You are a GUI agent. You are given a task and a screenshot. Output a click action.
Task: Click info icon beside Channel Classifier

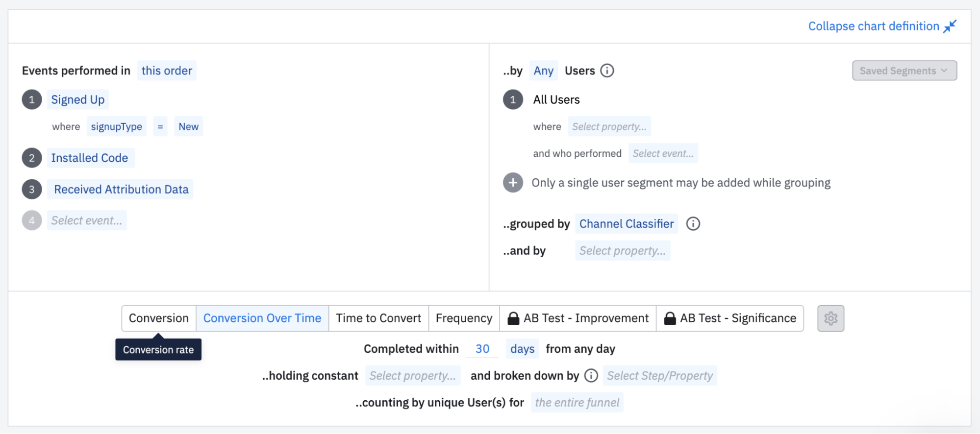(x=693, y=224)
